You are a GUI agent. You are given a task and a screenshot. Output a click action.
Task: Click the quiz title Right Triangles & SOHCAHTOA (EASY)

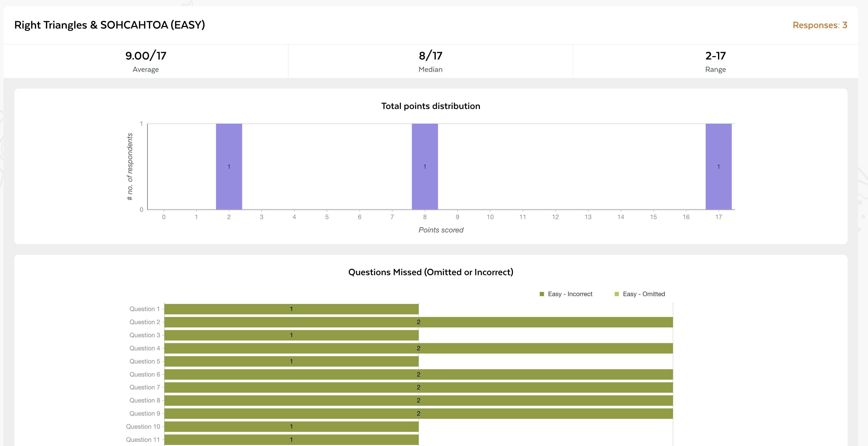[x=110, y=25]
